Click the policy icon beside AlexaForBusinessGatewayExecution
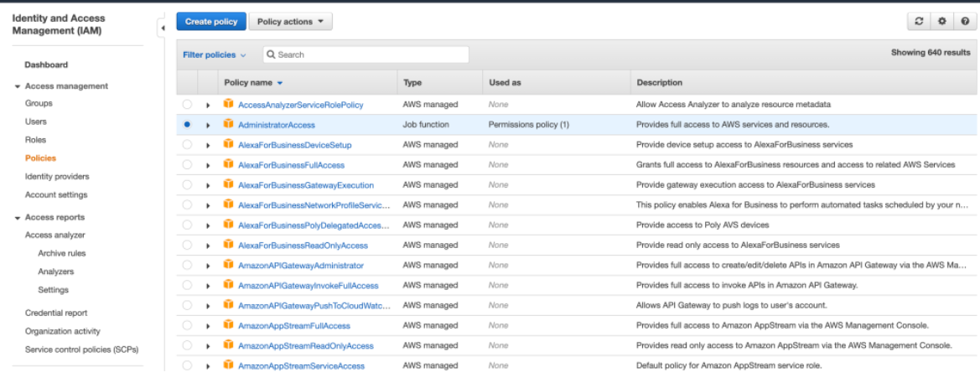980x388 pixels. click(x=228, y=184)
